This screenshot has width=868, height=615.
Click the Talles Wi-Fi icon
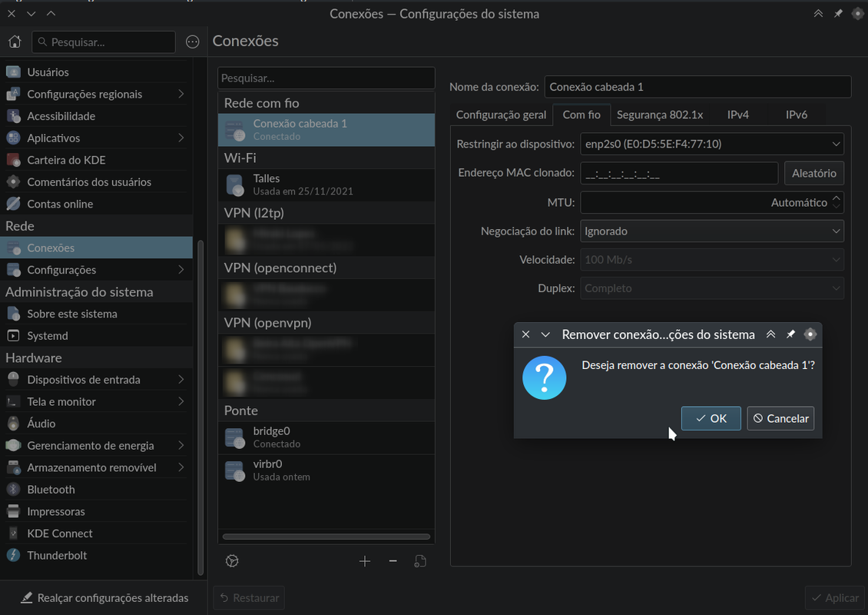click(235, 185)
